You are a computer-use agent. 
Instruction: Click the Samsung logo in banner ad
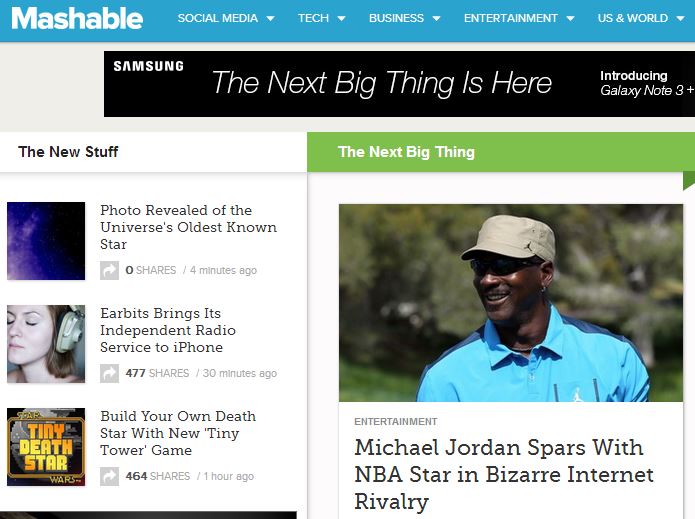tap(148, 66)
